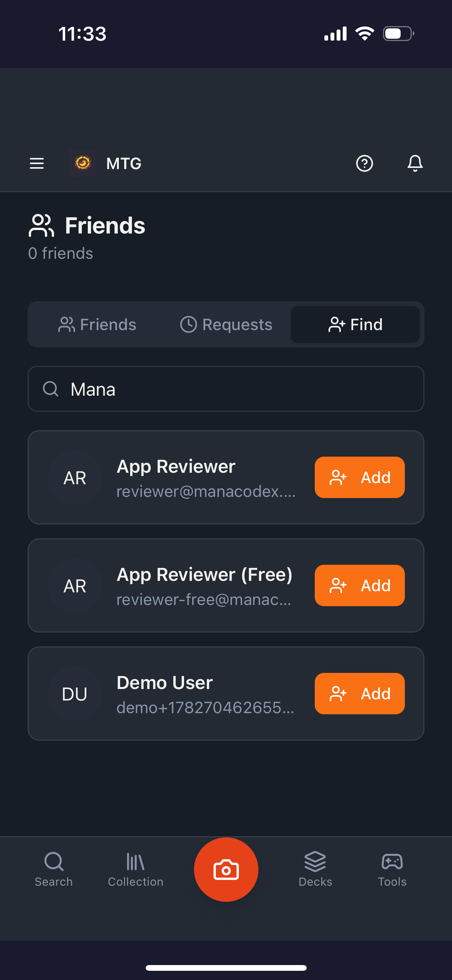Viewport: 452px width, 980px height.
Task: Add Demo User as a friend
Action: 360,694
